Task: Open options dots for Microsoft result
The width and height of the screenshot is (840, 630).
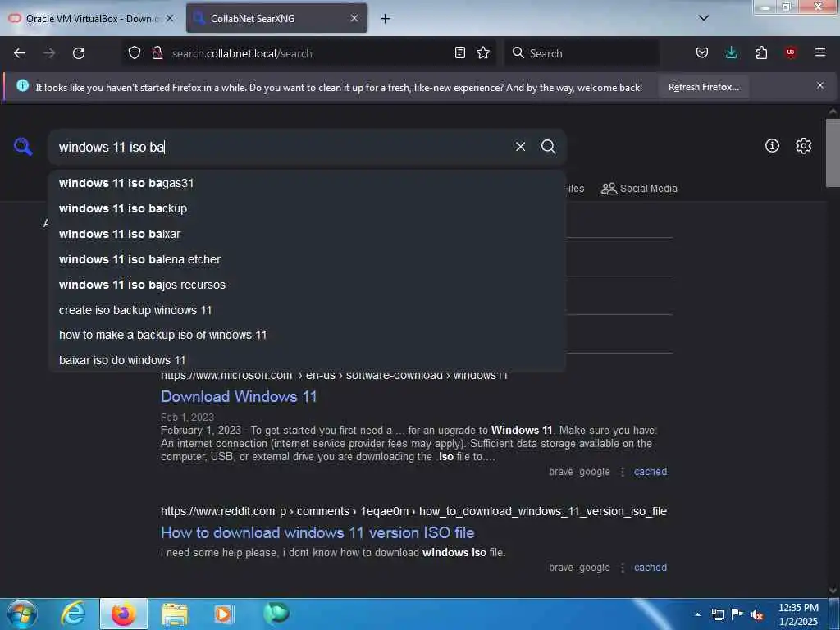Action: click(x=623, y=472)
